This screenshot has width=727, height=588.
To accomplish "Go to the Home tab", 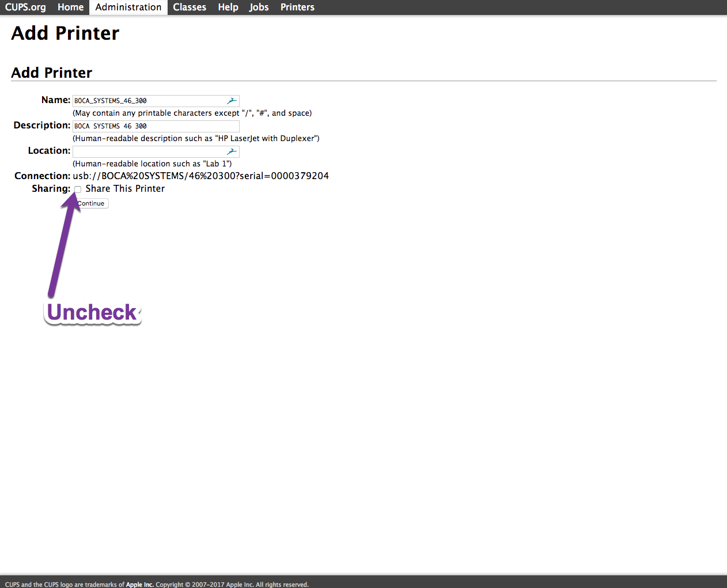I will (70, 7).
